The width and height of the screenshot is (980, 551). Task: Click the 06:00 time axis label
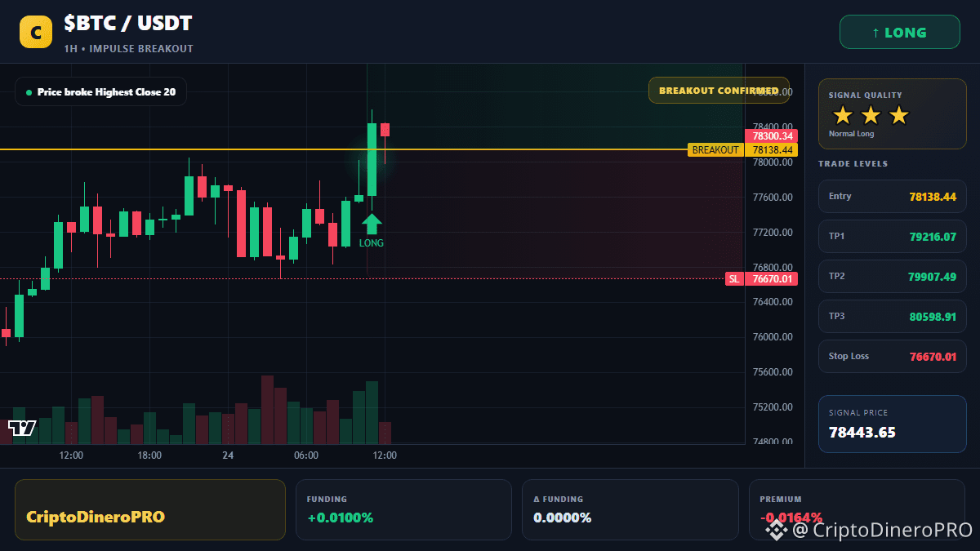[x=306, y=455]
